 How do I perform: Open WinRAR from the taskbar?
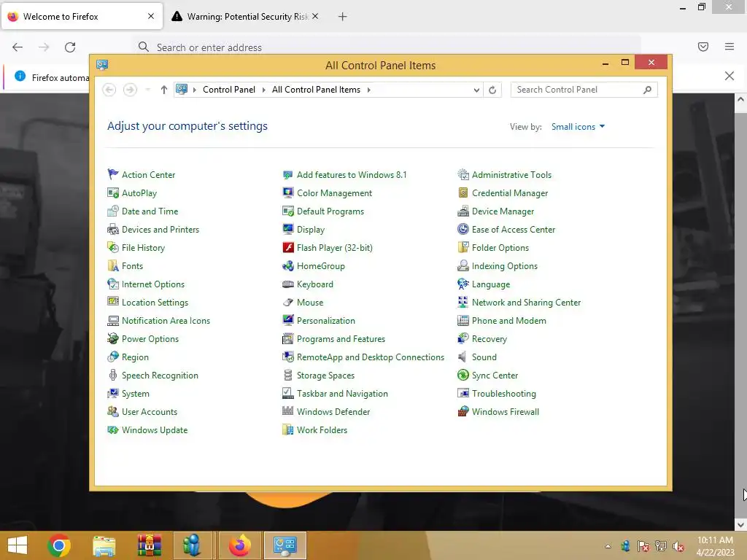(149, 545)
